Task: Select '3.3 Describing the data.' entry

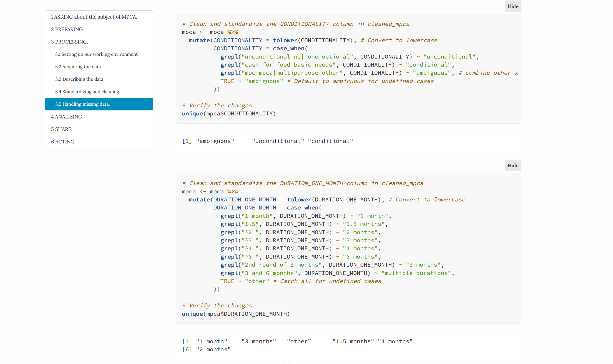Action: click(x=99, y=79)
